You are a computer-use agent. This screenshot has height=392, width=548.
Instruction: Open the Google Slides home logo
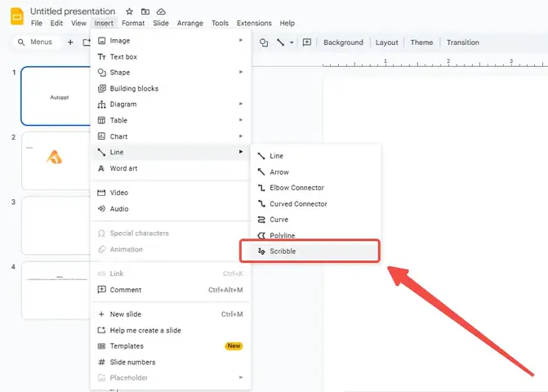tap(17, 16)
